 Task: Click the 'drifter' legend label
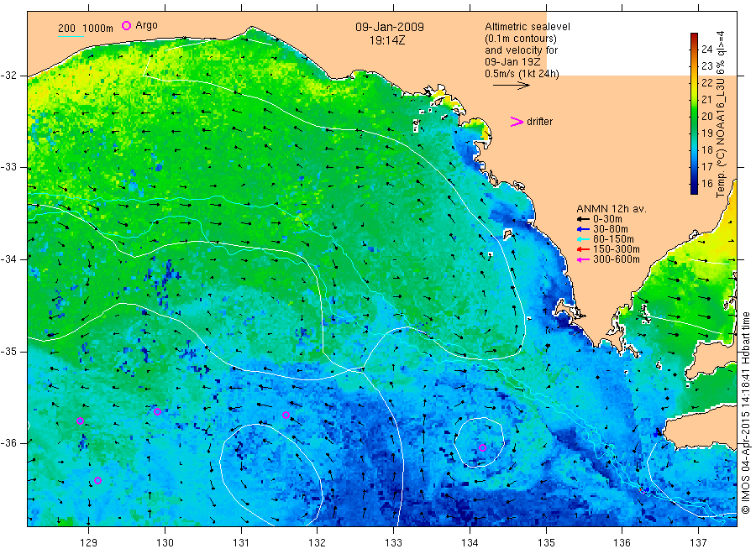tap(539, 122)
